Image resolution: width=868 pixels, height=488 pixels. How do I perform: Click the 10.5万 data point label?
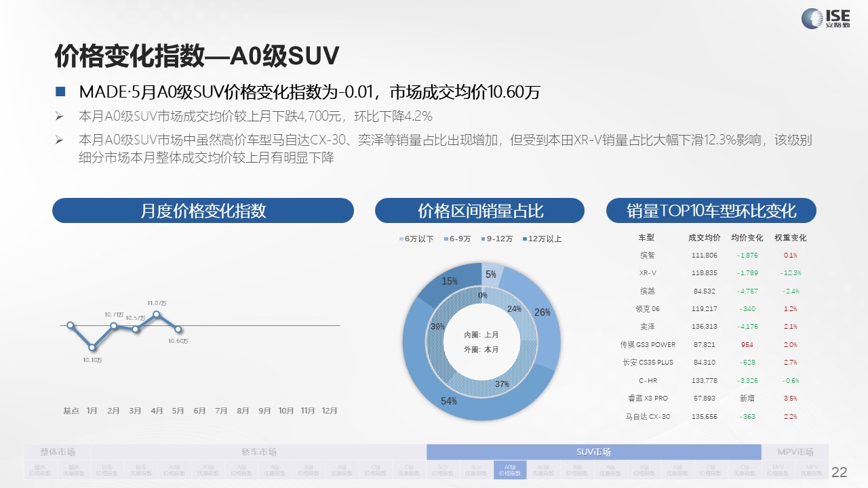(136, 318)
